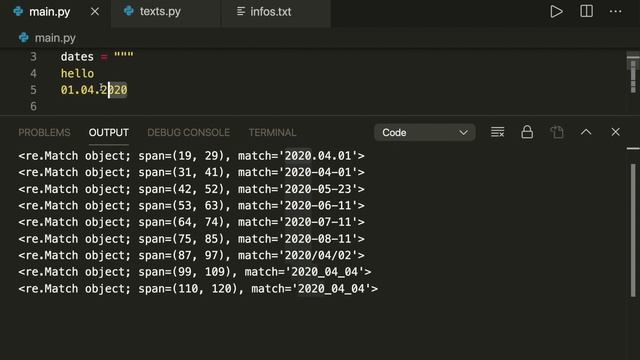The height and width of the screenshot is (360, 640).
Task: Click main.py in the breadcrumb bar
Action: pyautogui.click(x=55, y=38)
